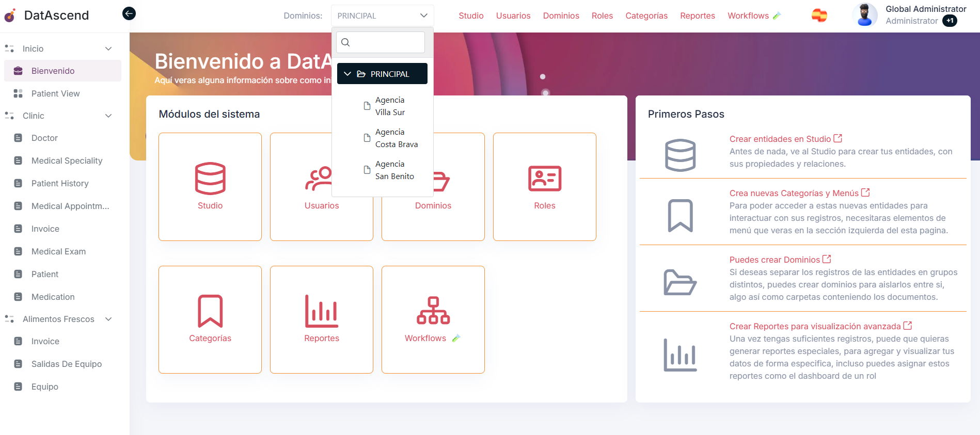
Task: Click the Global Administrator avatar
Action: click(x=865, y=15)
